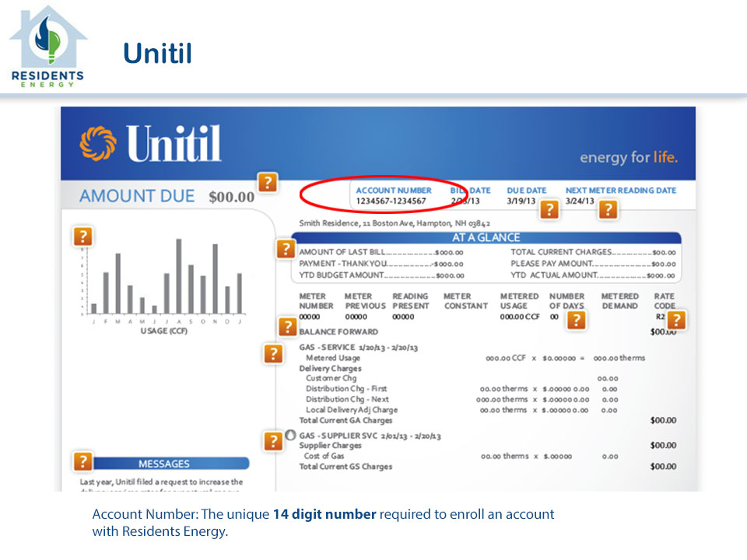Open the help icon under Number of Days
Image resolution: width=747 pixels, height=560 pixels.
575,320
